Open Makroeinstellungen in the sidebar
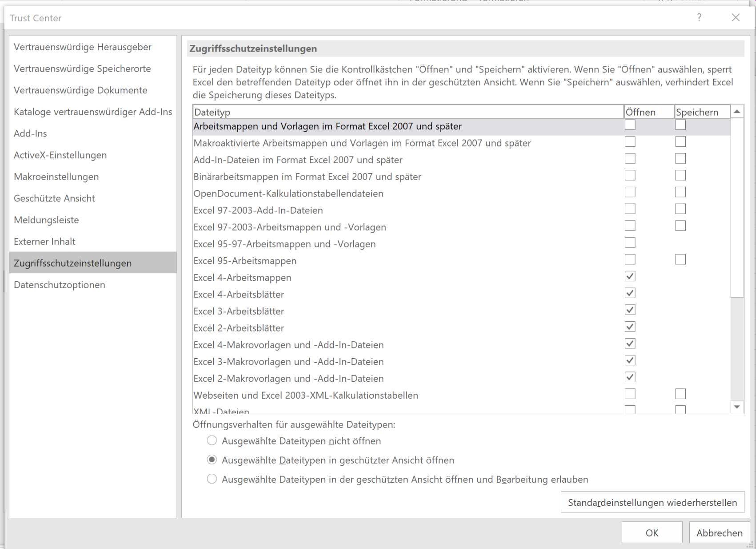This screenshot has width=756, height=549. click(93, 177)
